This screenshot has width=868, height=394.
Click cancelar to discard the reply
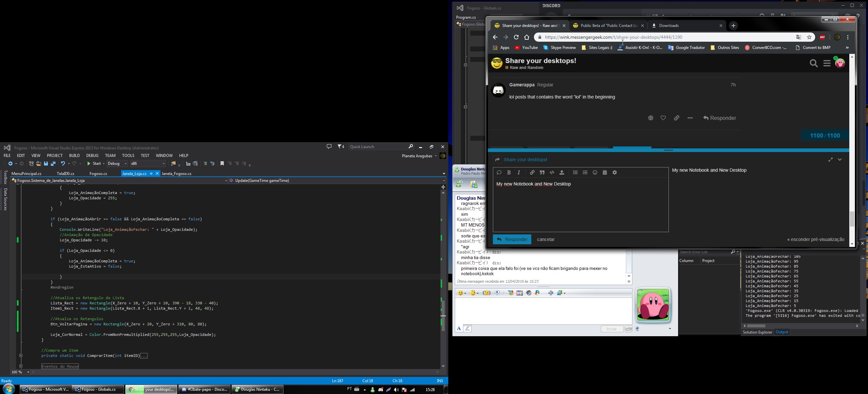pos(545,240)
